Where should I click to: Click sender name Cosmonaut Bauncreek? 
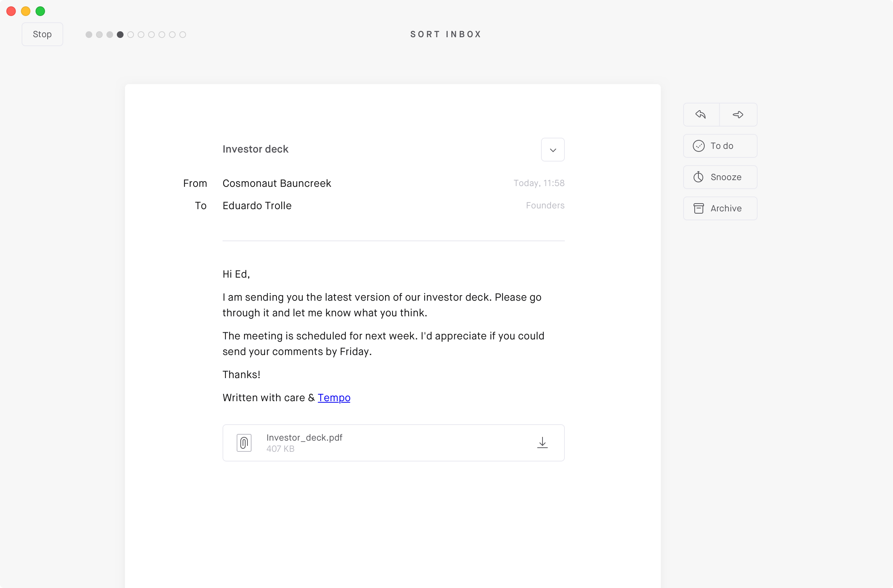click(x=276, y=183)
